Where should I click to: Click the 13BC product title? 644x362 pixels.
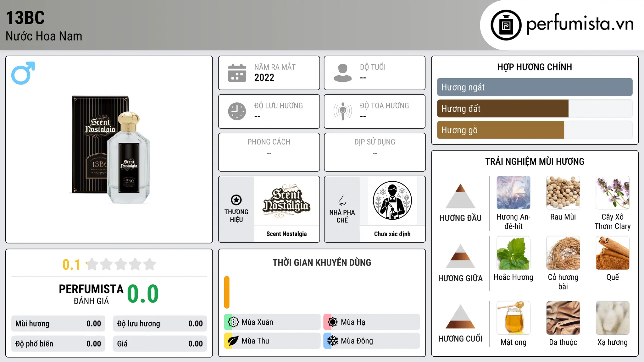[x=25, y=18]
